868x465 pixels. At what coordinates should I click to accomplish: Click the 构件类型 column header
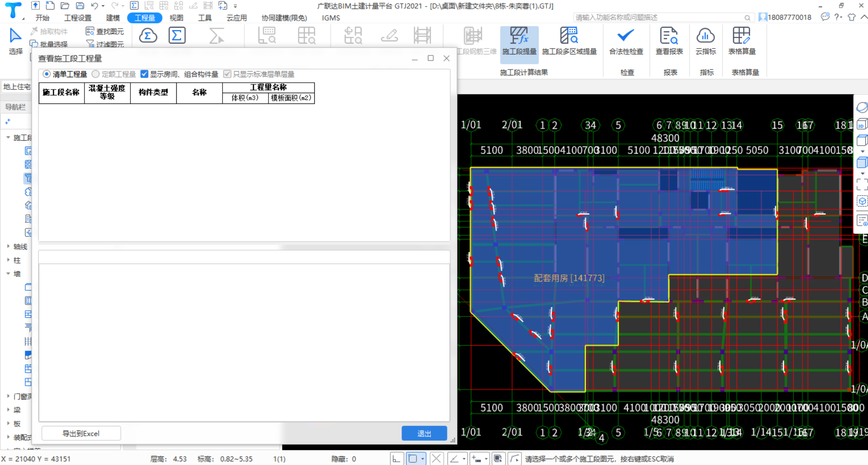point(153,92)
